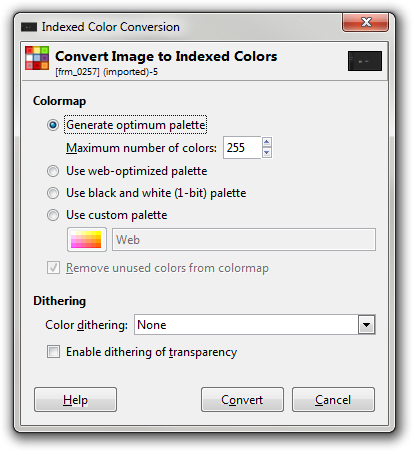Screen dimensions: 414x452
Task: Increase maximum number of colors with up arrow
Action: coord(267,142)
